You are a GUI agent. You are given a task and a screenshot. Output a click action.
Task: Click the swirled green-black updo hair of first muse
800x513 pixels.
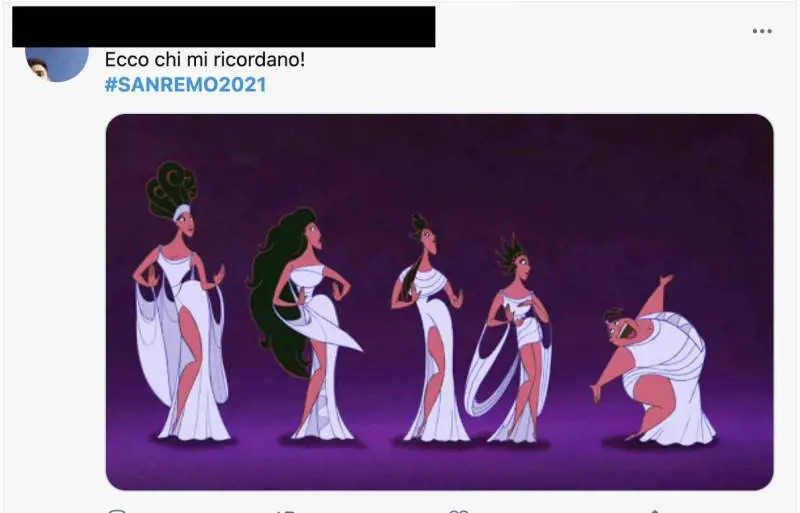[x=171, y=188]
